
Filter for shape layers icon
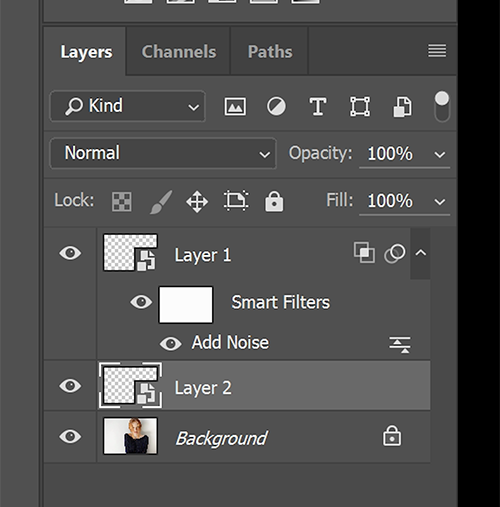pos(360,107)
